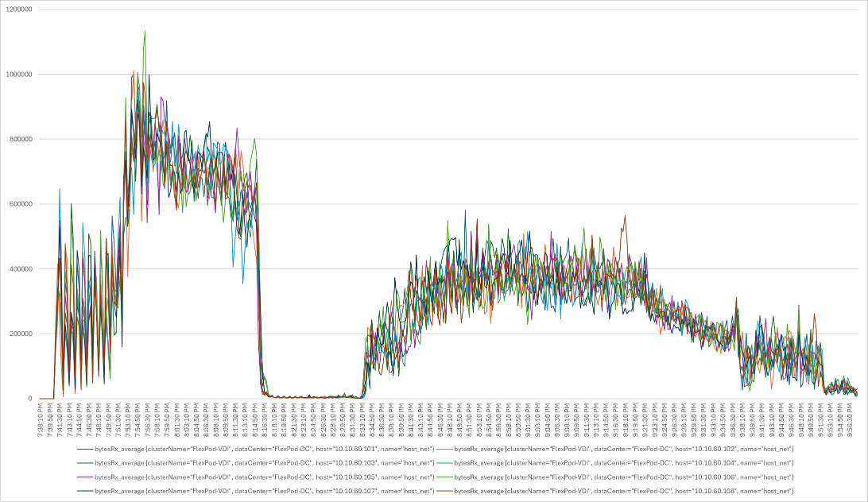
Task: Click the 1200000 y-axis label
Action: [17, 10]
